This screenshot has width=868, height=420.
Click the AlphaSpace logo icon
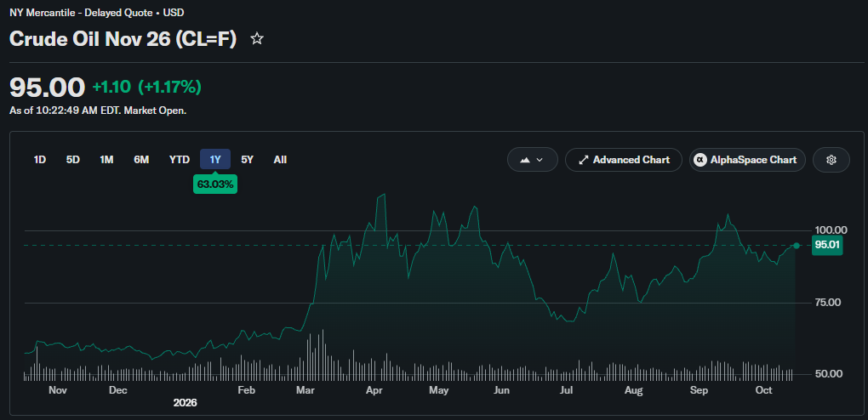click(701, 160)
